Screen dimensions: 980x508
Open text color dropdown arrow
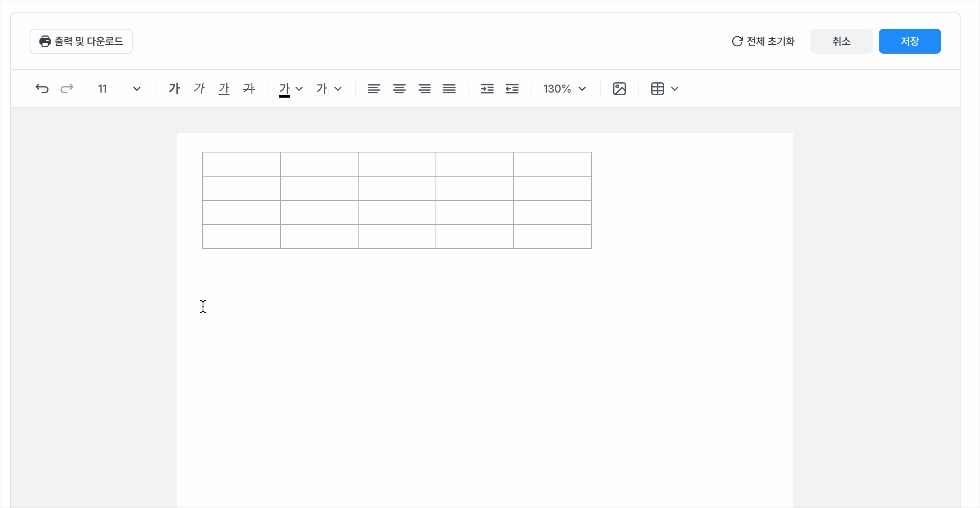click(299, 89)
